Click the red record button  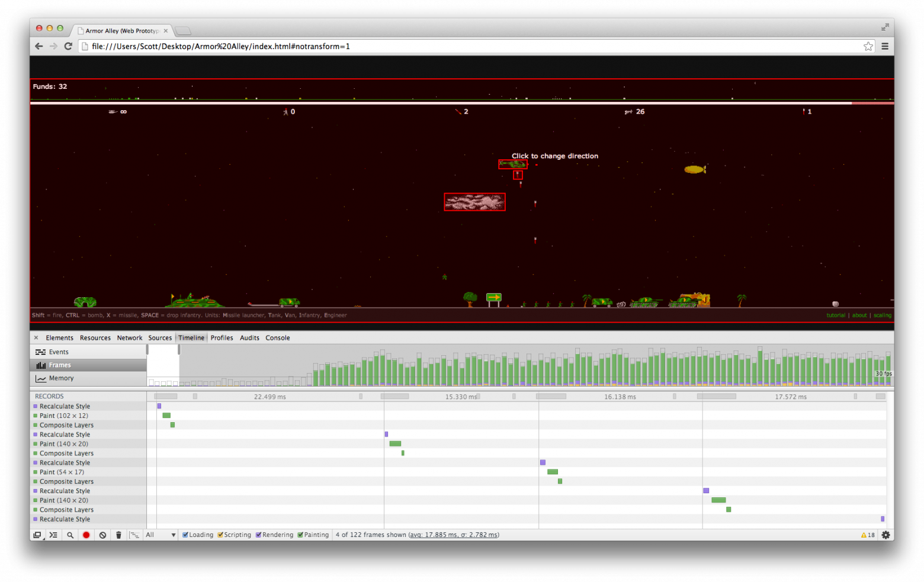pyautogui.click(x=86, y=535)
